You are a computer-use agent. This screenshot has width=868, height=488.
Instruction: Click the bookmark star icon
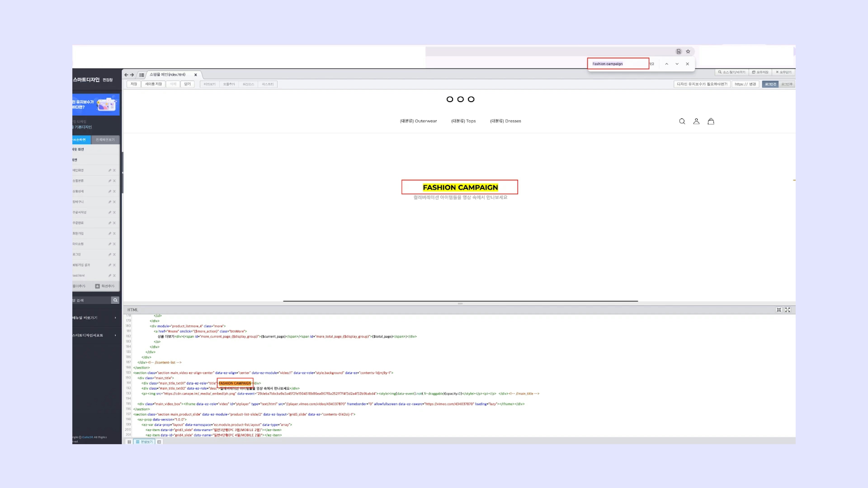pyautogui.click(x=688, y=52)
